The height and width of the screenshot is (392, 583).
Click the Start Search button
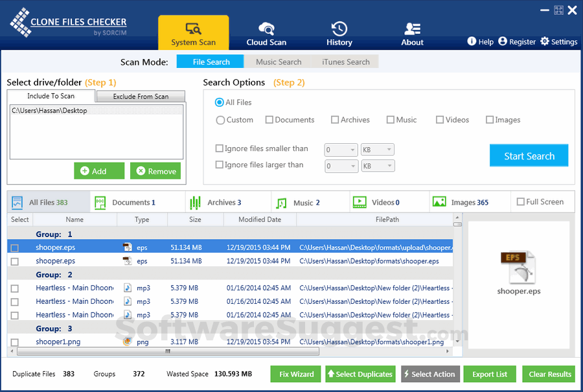(529, 156)
